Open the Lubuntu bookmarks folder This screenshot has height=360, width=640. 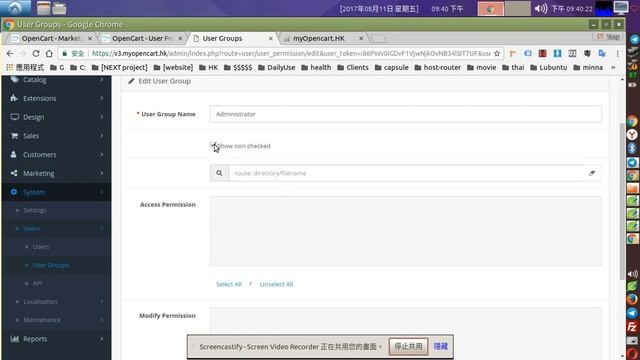coord(549,67)
